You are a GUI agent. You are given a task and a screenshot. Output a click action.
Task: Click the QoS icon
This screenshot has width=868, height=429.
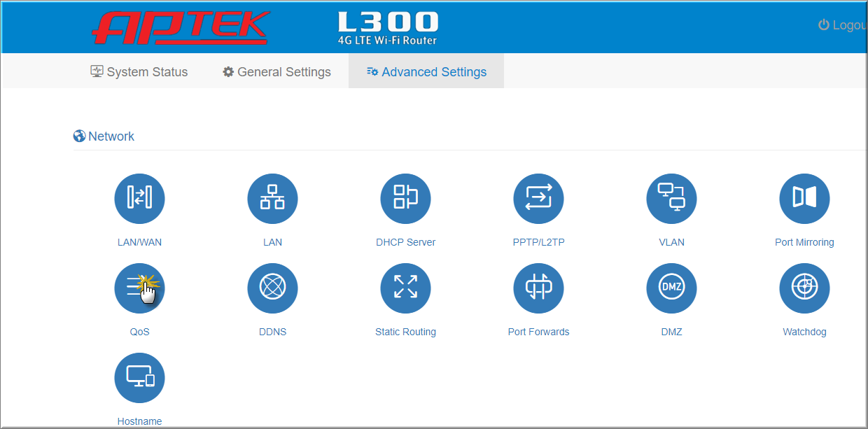click(139, 288)
